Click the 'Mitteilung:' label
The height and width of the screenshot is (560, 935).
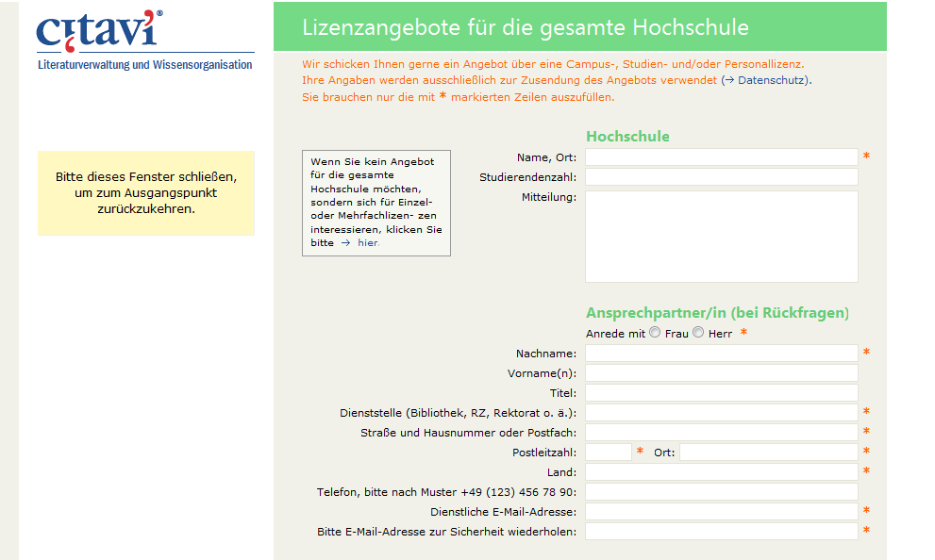coord(549,197)
